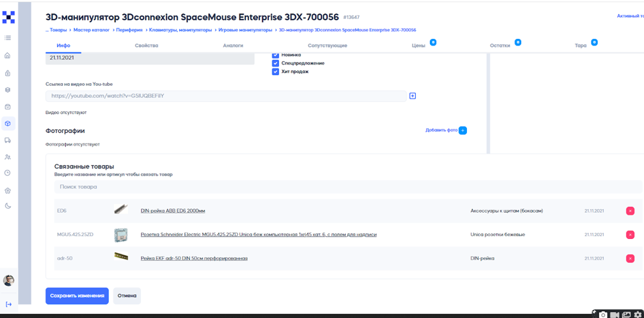Open the delivery truck icon in sidebar

(7, 140)
